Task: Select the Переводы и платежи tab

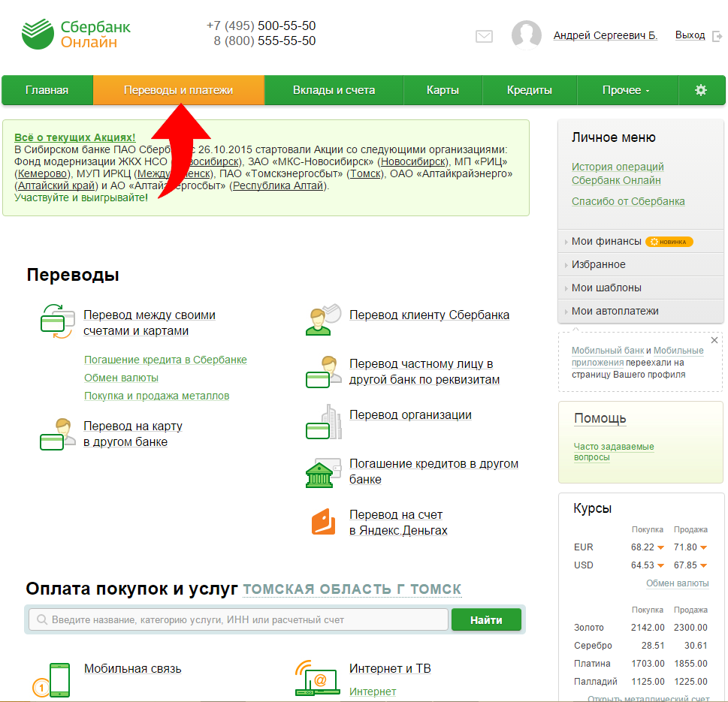Action: click(179, 90)
